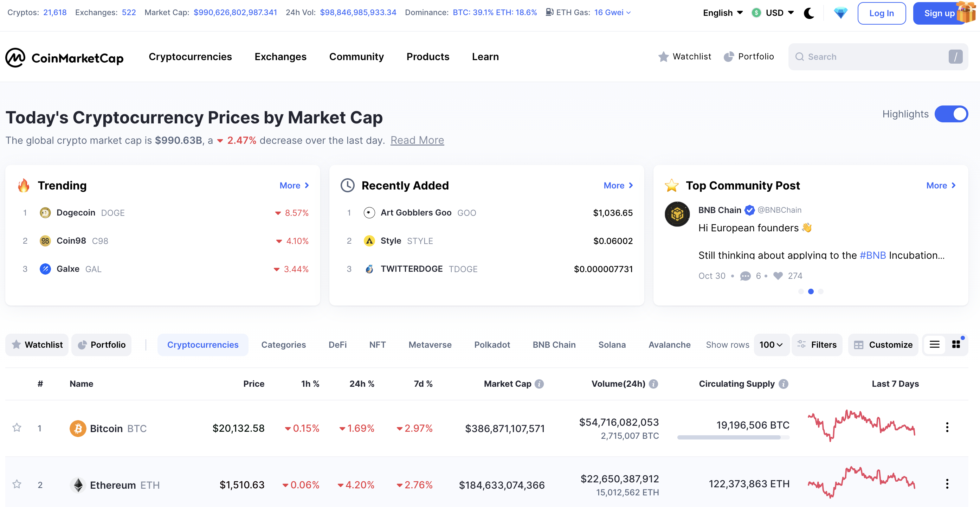Click the blue diamond rewards icon

coord(840,13)
